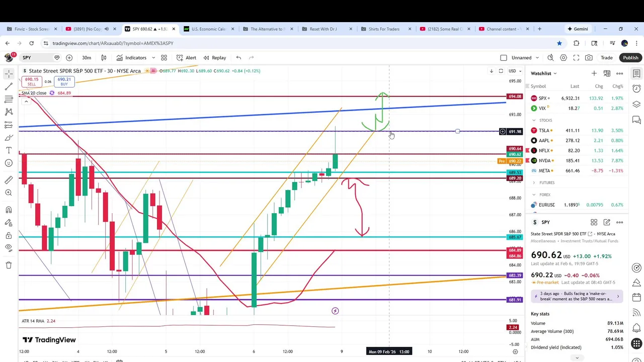644x362 pixels.
Task: Select the crosshair cursor tool
Action: 9,73
